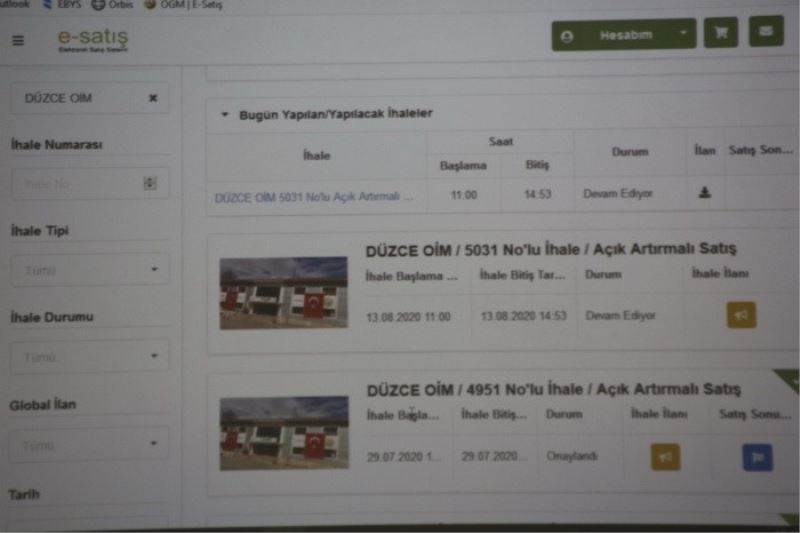Open the hamburger menu
800x533 pixels.
[18, 40]
